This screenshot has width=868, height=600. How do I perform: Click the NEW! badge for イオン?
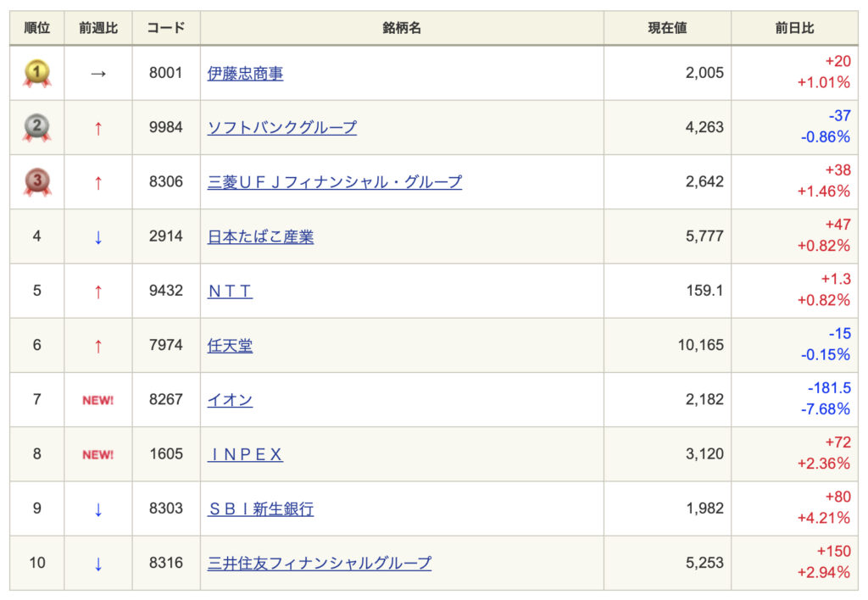coord(98,400)
